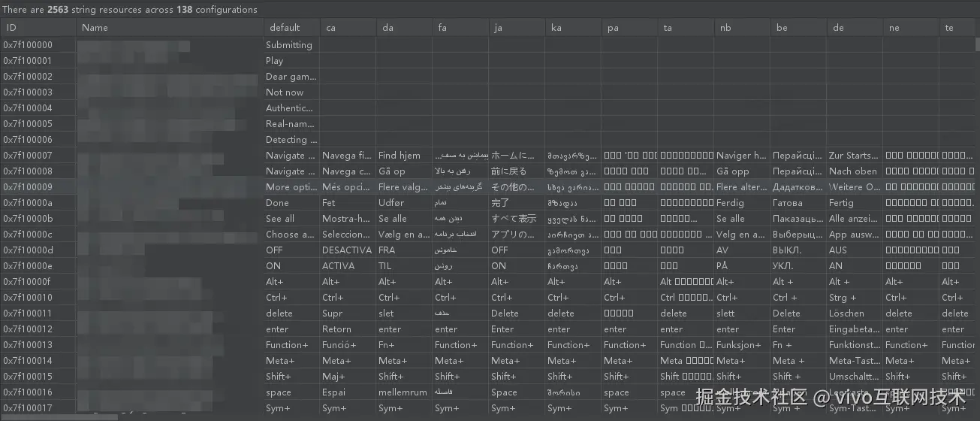Sort by the ID column header
Screen dimensions: 980x421
tap(38, 28)
